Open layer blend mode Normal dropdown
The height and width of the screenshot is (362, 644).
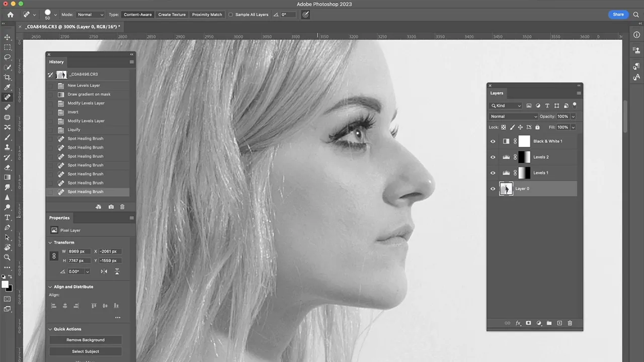coord(514,117)
